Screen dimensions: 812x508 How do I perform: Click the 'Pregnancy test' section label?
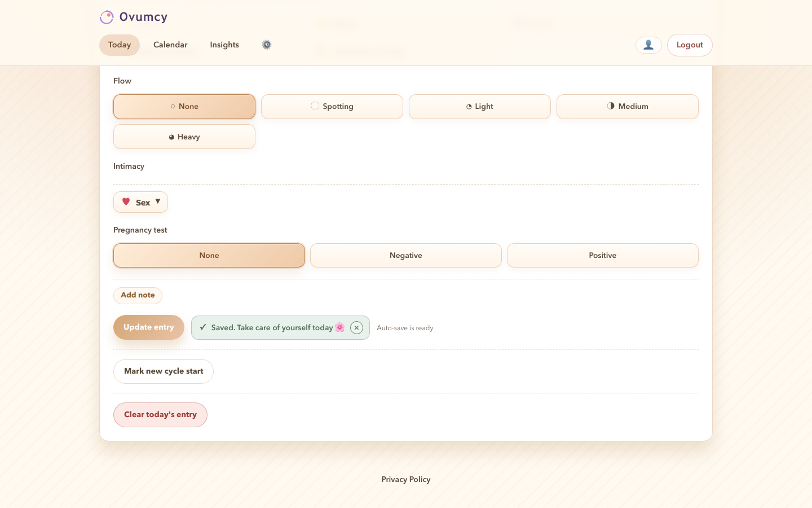(x=140, y=230)
